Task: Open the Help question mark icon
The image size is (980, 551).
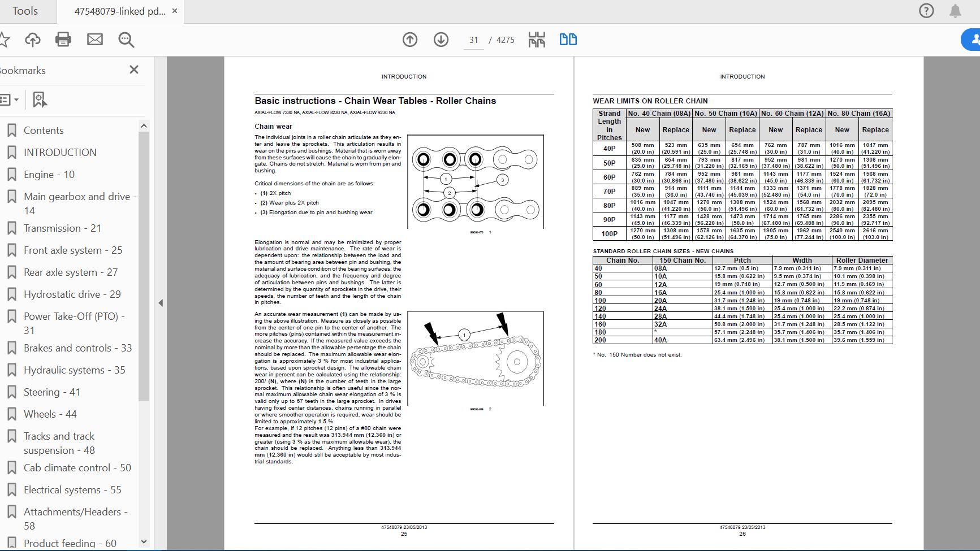Action: click(926, 11)
